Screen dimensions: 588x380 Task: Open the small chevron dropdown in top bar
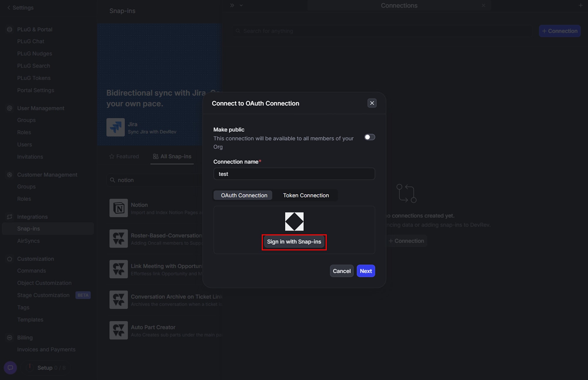pyautogui.click(x=241, y=5)
